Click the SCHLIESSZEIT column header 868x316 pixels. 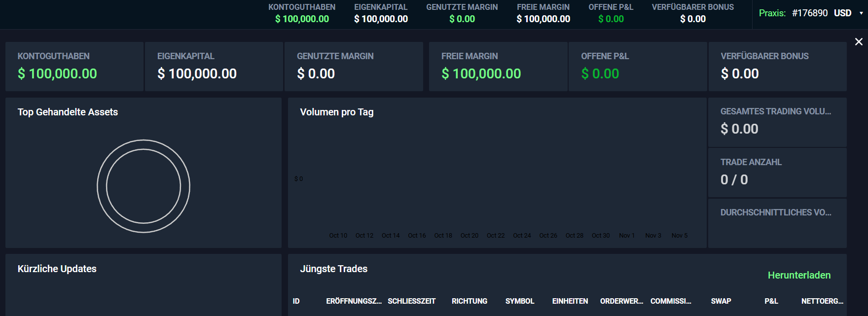(x=411, y=301)
